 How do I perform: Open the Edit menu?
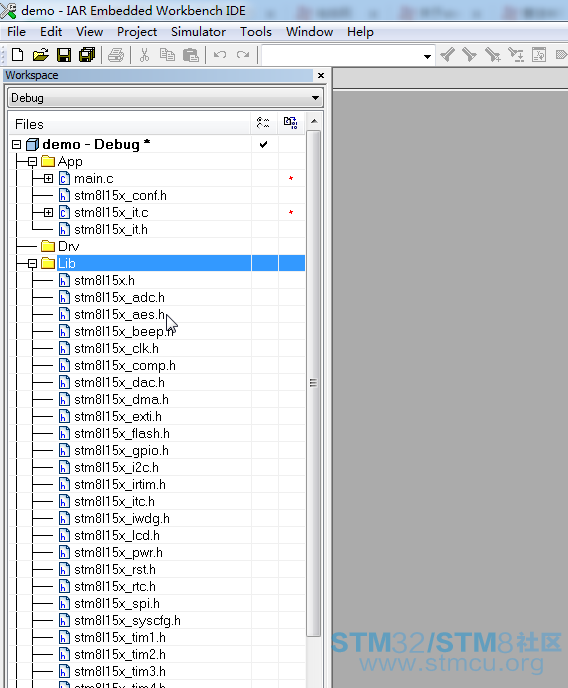(x=51, y=32)
